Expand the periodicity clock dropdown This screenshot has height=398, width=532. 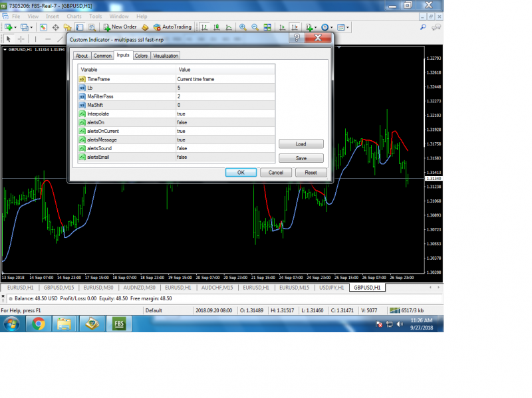point(331,27)
